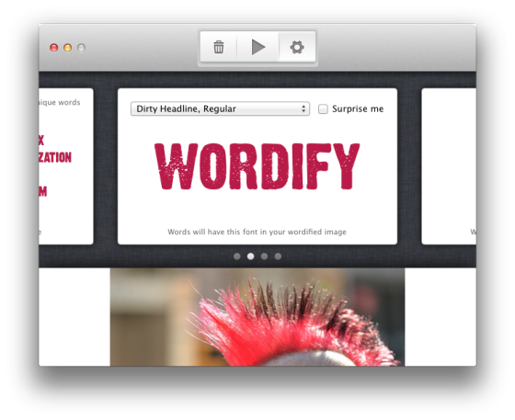The height and width of the screenshot is (420, 515).
Task: Select the mohawk photo preview image
Action: click(x=257, y=317)
